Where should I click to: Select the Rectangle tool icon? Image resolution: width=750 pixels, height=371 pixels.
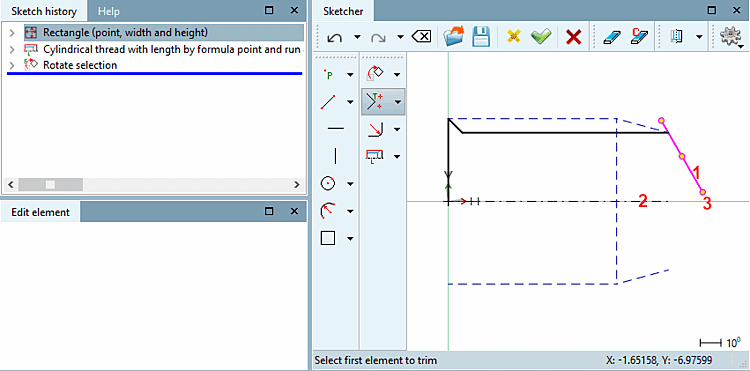pyautogui.click(x=328, y=238)
